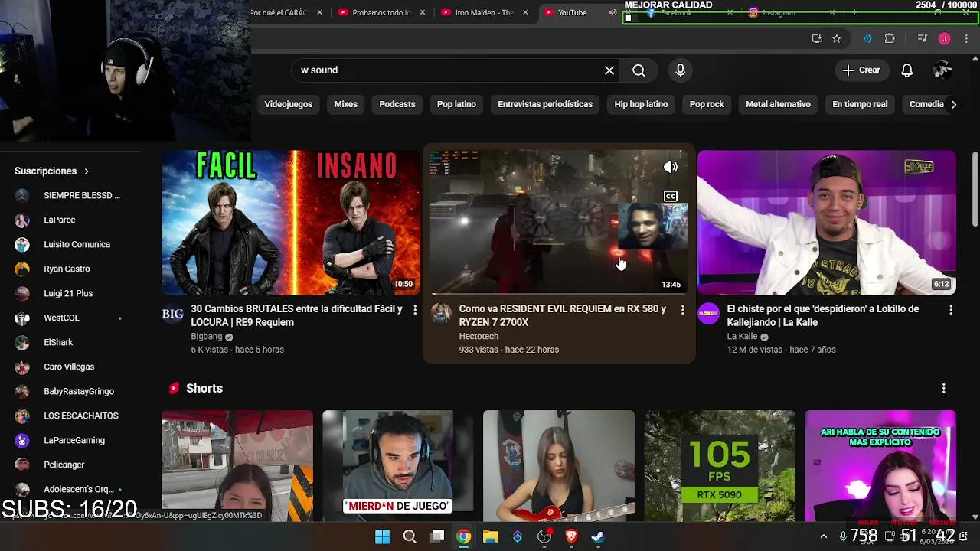Image resolution: width=980 pixels, height=551 pixels.
Task: Open the Hectotech channel avatar
Action: click(x=441, y=314)
